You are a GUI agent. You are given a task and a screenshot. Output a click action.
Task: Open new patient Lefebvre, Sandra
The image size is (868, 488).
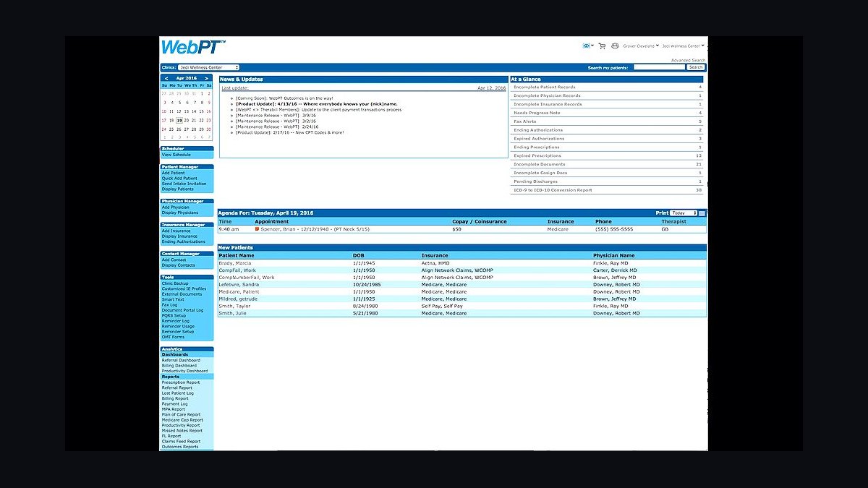tap(238, 285)
